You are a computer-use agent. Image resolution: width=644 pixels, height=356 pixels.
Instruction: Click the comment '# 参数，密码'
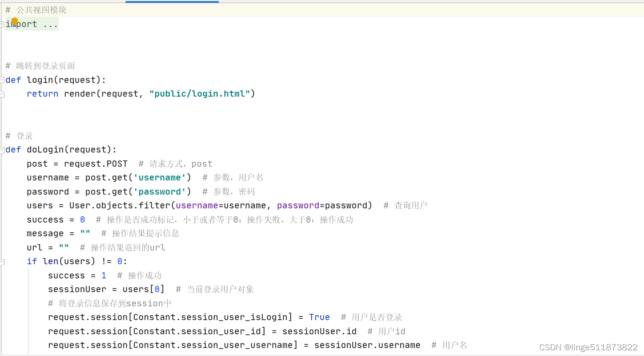[229, 192]
